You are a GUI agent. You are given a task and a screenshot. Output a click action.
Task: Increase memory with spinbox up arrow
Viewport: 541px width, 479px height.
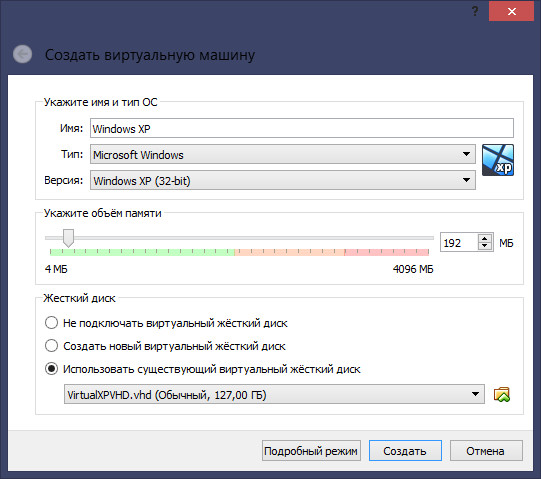485,239
